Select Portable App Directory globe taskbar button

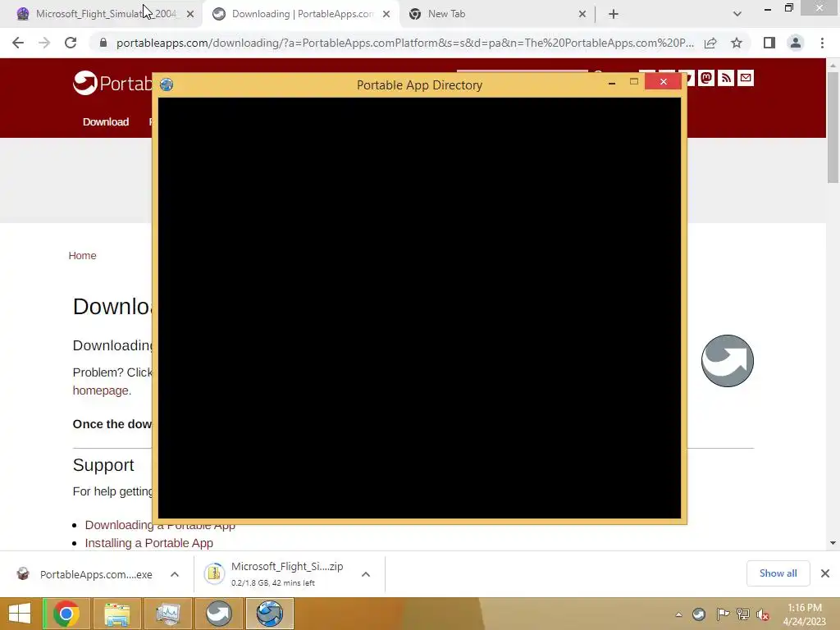[269, 614]
